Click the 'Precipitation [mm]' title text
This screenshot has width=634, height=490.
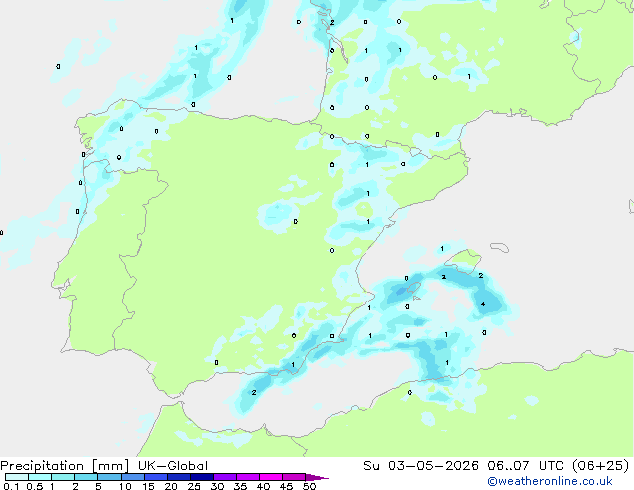64,466
